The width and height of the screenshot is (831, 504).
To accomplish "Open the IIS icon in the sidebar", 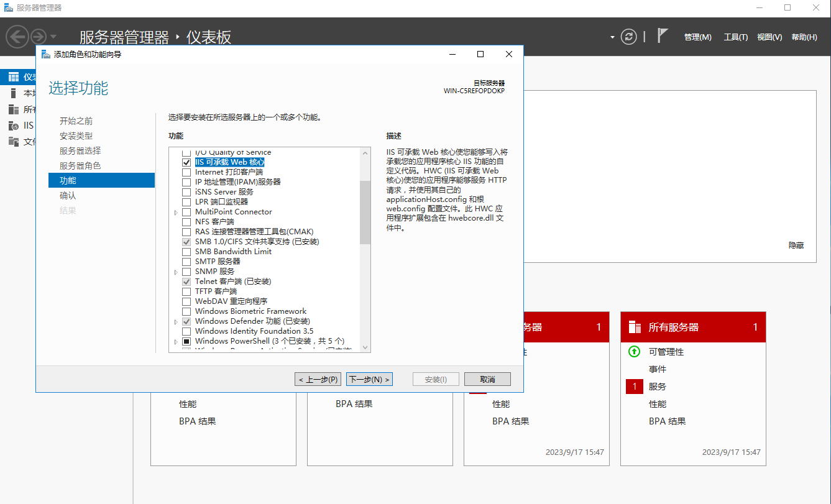I will click(14, 126).
